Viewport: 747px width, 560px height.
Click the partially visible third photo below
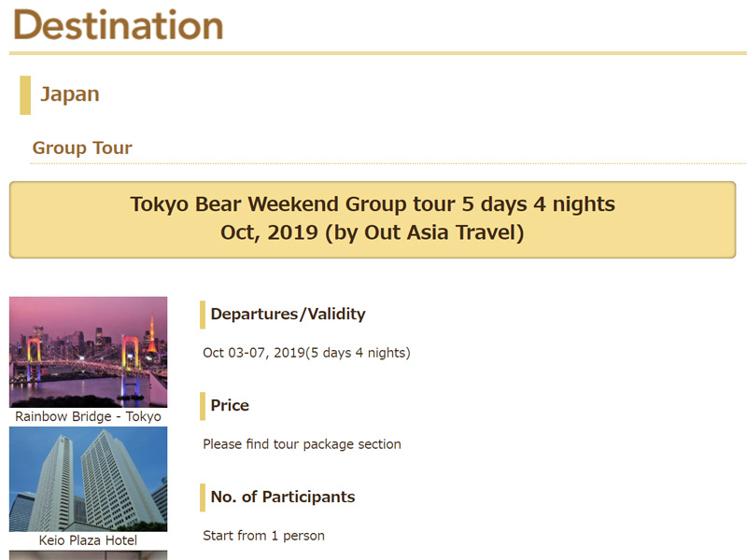click(88, 555)
